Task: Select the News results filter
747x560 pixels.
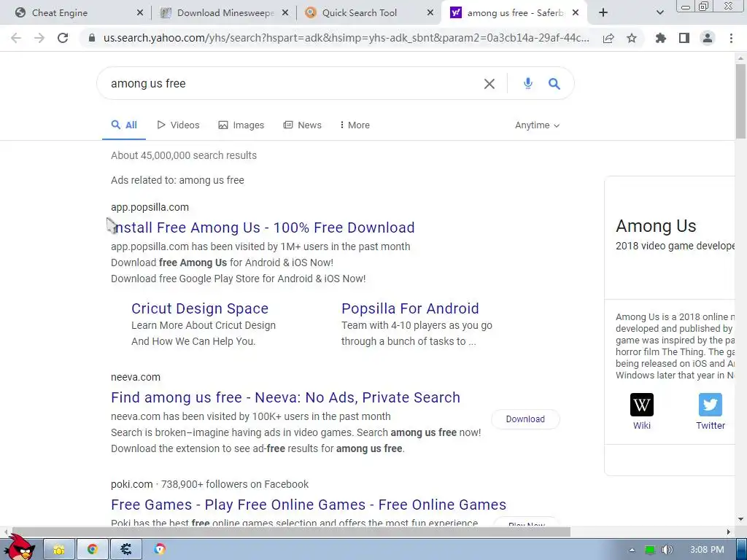Action: coord(303,125)
